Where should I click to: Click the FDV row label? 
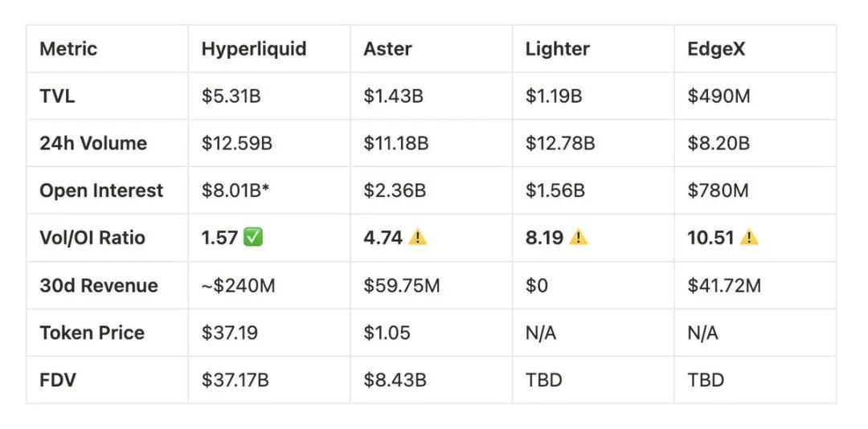pyautogui.click(x=58, y=380)
